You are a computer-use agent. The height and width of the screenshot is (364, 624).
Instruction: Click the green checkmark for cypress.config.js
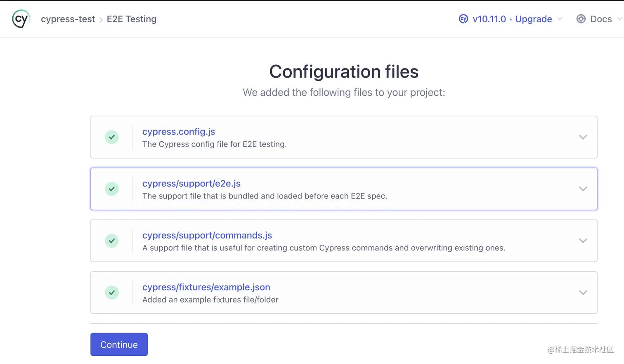(x=112, y=137)
